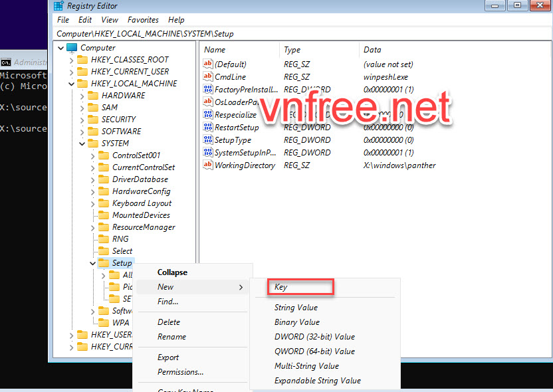Click the SetupType DWORD value icon
The height and width of the screenshot is (392, 553).
click(208, 140)
